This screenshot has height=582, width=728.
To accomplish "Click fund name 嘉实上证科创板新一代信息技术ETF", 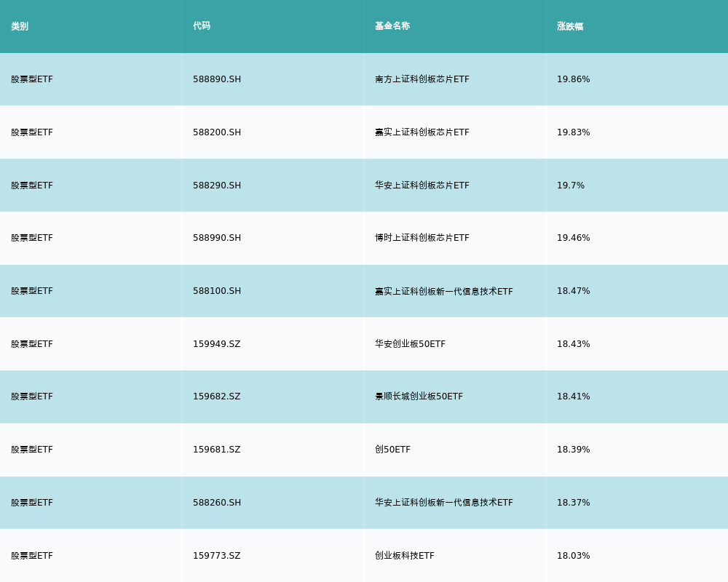I will (444, 291).
